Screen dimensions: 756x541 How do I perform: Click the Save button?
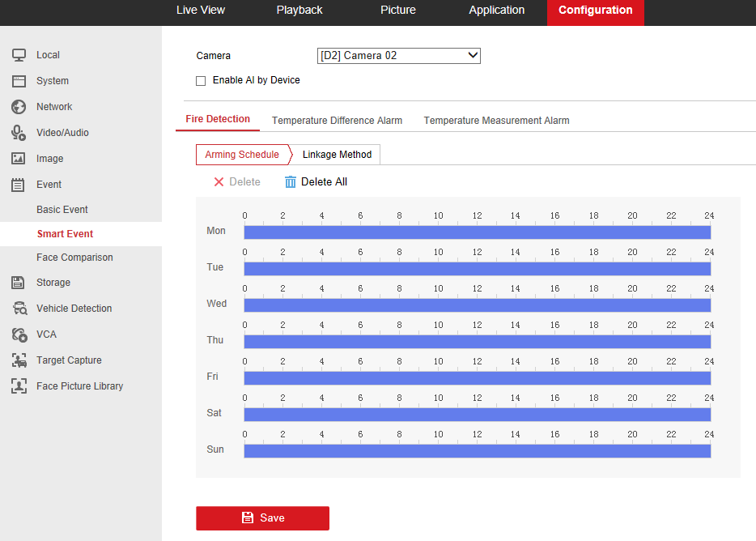263,518
